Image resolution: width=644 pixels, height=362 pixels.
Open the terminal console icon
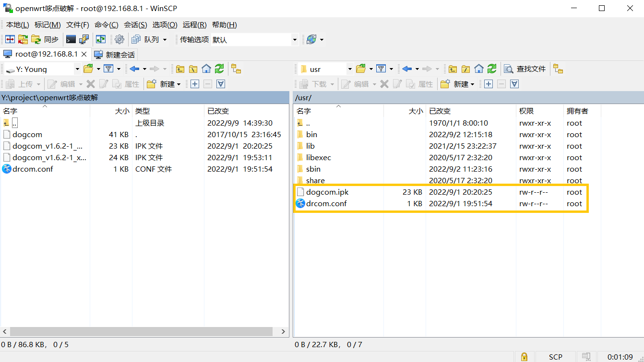[x=71, y=39]
